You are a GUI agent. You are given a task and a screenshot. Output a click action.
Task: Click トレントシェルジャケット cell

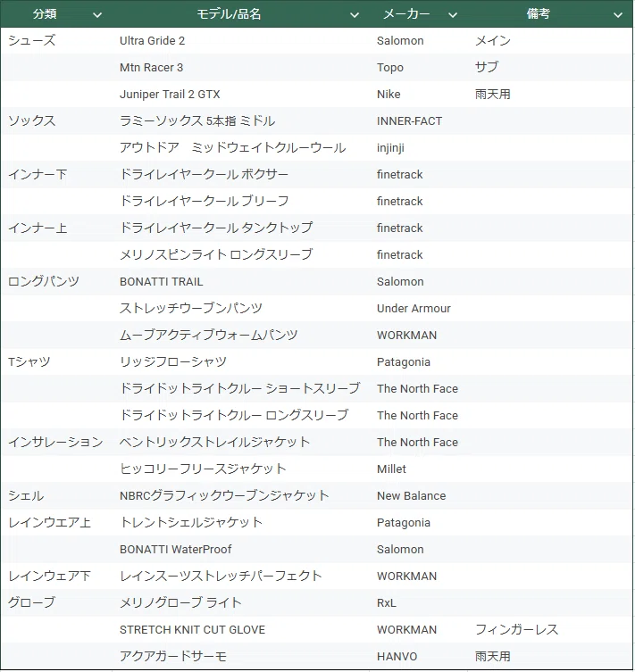[191, 522]
